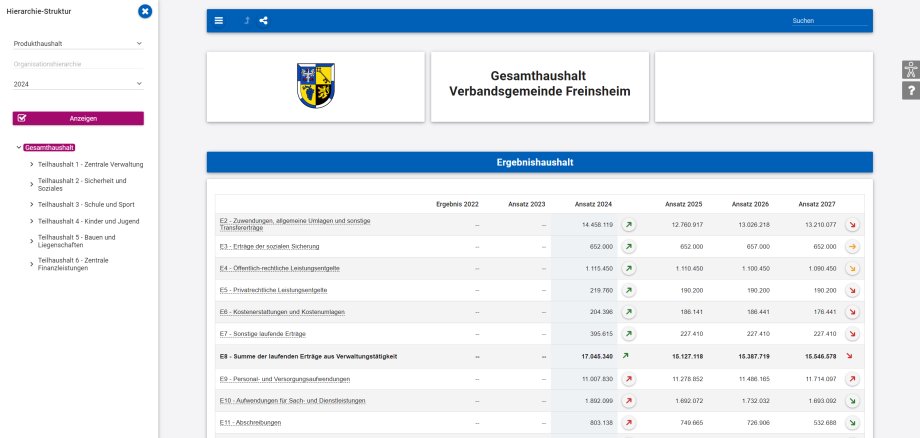This screenshot has width=920, height=438.
Task: Click green trend arrow beside E7 Ansatz 2024
Action: tap(628, 334)
